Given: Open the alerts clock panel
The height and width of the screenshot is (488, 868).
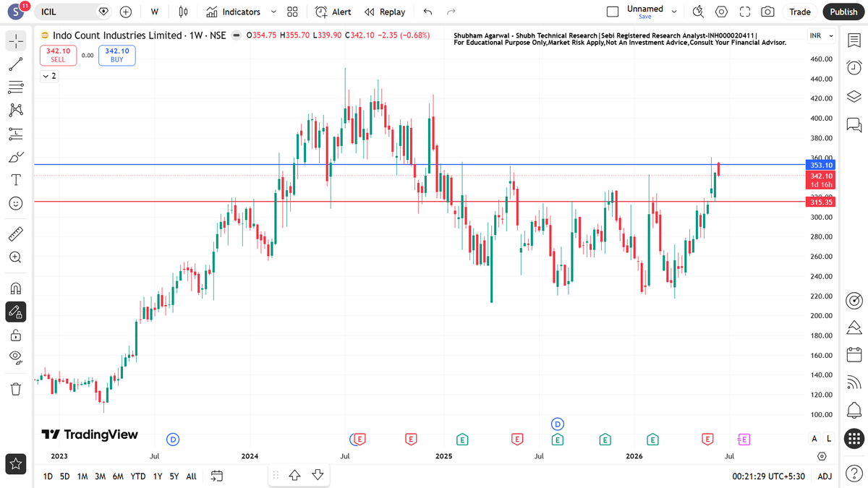Looking at the screenshot, I should click(x=854, y=67).
